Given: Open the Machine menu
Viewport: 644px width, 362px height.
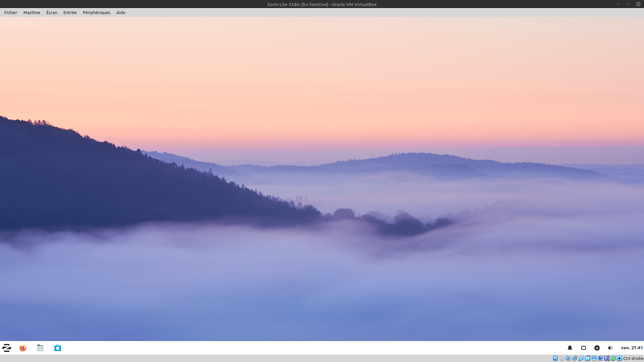Looking at the screenshot, I should click(x=32, y=12).
